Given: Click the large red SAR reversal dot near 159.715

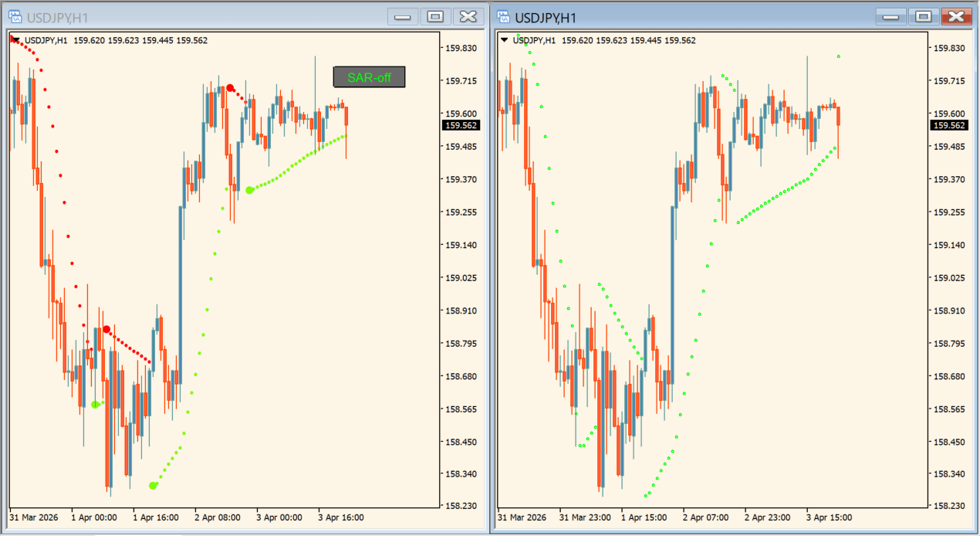Looking at the screenshot, I should pyautogui.click(x=228, y=87).
